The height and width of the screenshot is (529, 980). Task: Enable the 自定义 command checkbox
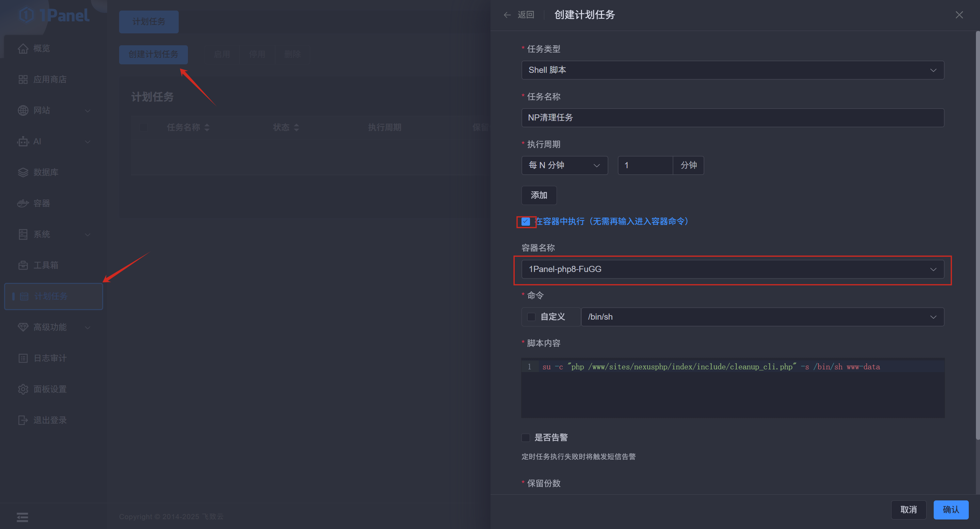tap(531, 317)
